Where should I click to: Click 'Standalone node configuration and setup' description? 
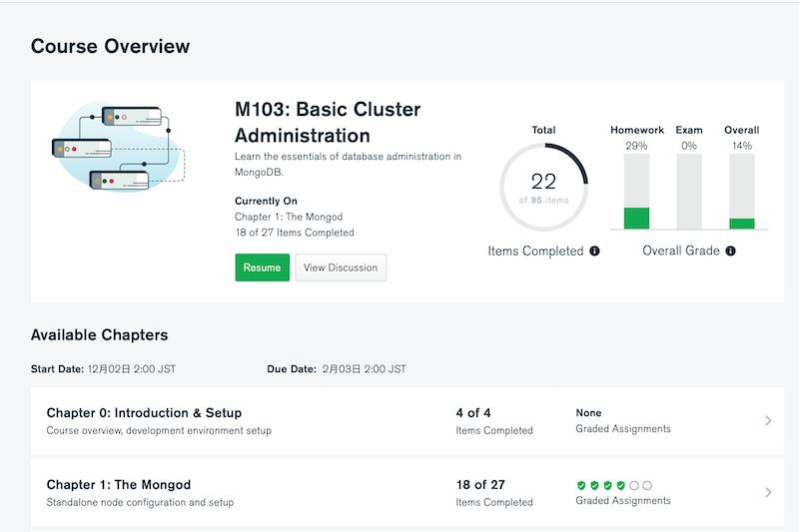click(140, 502)
